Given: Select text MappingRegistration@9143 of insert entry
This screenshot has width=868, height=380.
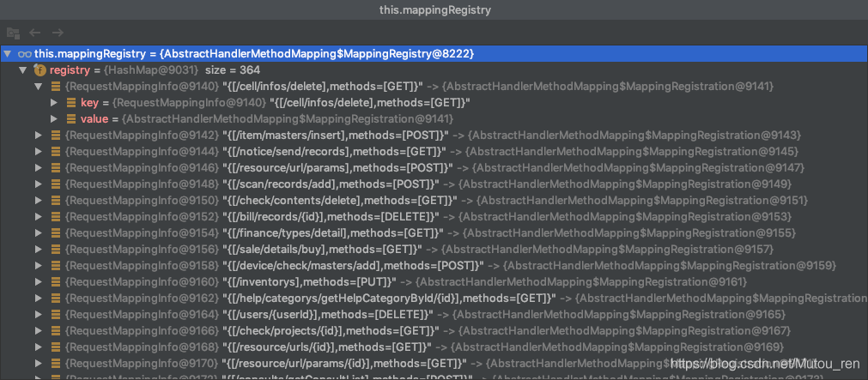Looking at the screenshot, I should pyautogui.click(x=635, y=136).
